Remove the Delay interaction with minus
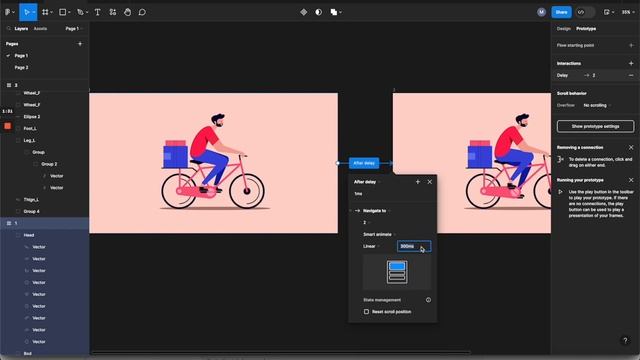Viewport: 640px width, 360px height. click(631, 76)
